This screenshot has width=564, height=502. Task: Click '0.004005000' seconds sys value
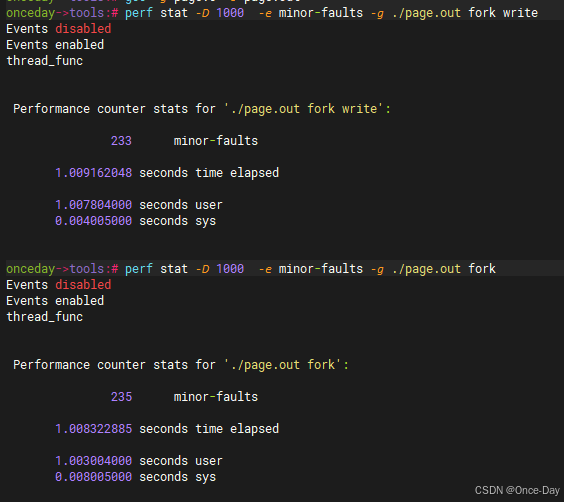click(94, 221)
